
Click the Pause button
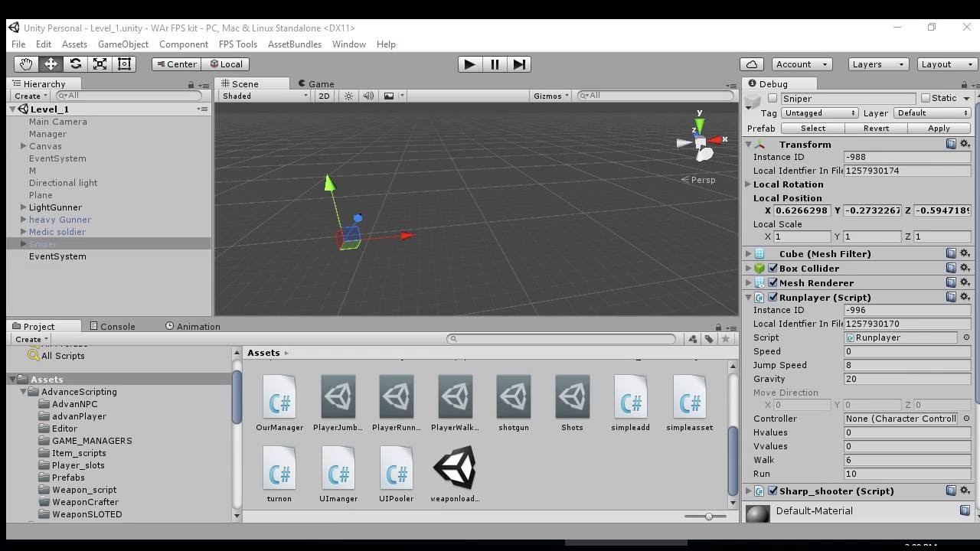click(495, 64)
